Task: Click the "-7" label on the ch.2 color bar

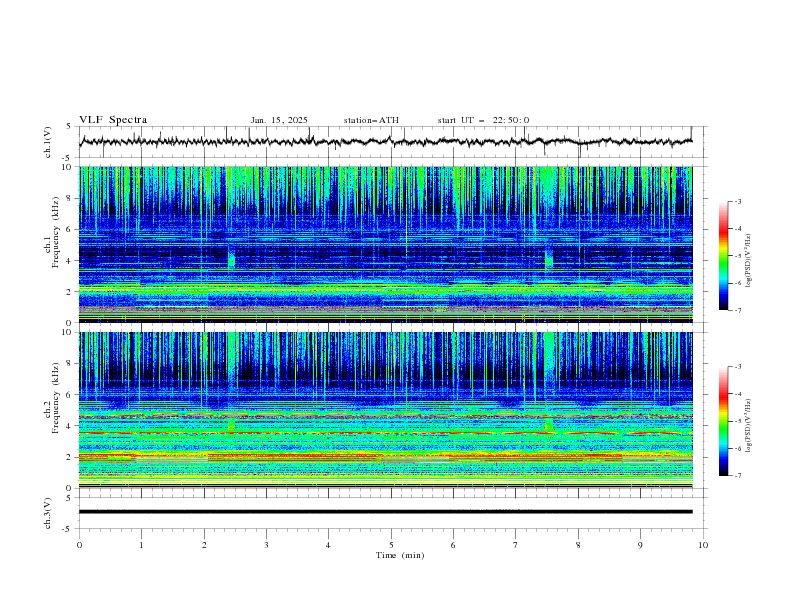Action: (x=738, y=476)
